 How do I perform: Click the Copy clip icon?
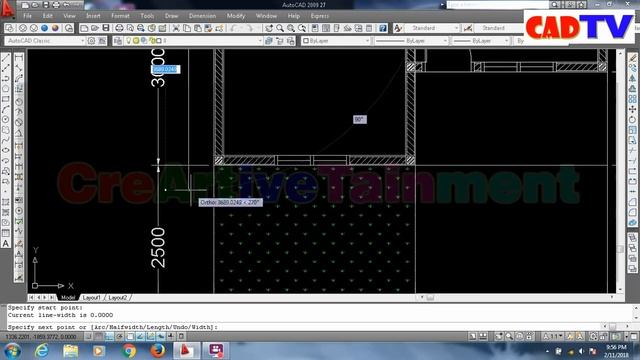(x=187, y=28)
